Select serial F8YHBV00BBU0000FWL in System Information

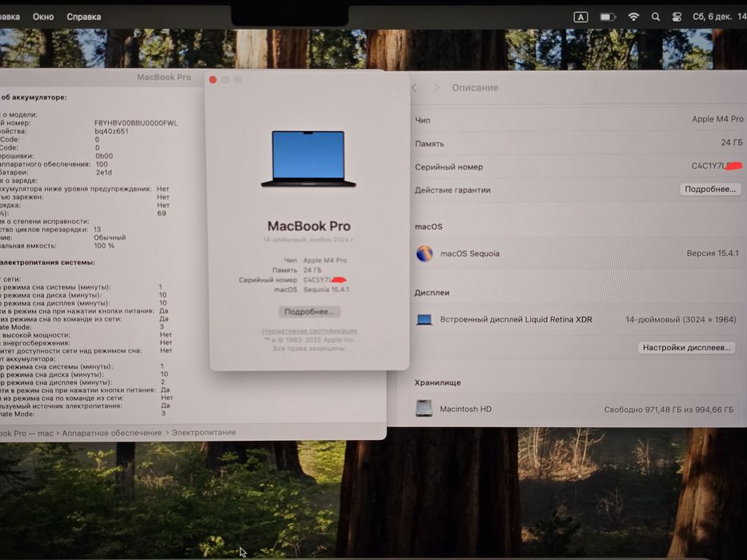click(136, 123)
